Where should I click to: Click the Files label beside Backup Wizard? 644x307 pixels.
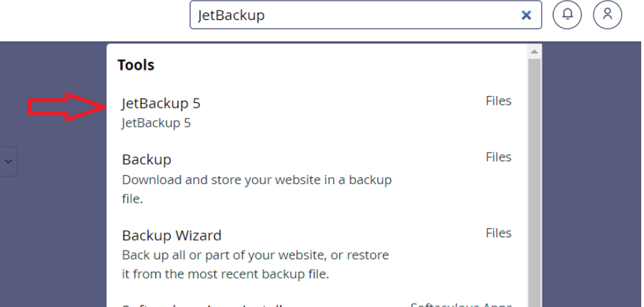coord(498,232)
